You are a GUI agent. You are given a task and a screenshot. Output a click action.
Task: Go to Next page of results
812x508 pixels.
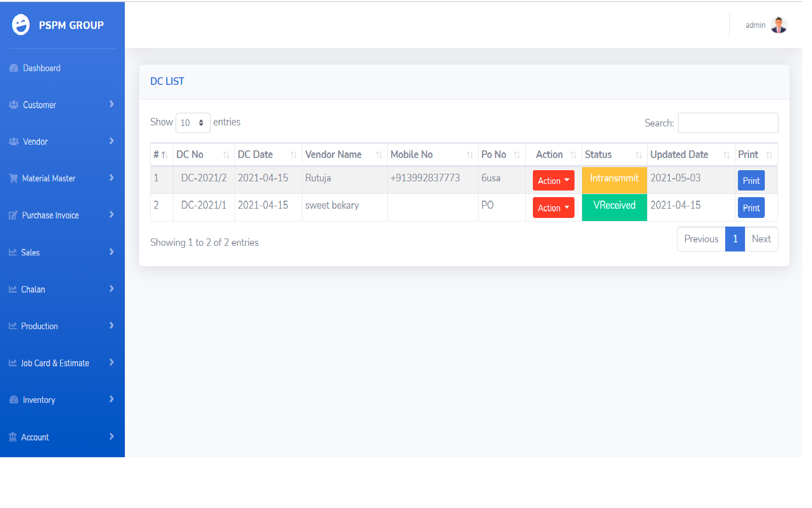pos(761,239)
